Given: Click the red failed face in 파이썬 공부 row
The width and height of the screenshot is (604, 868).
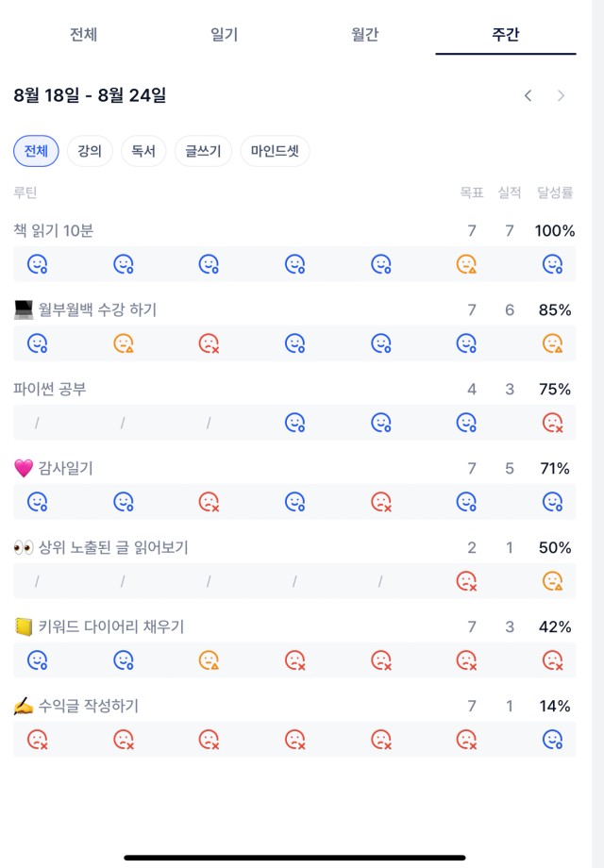Looking at the screenshot, I should point(552,423).
